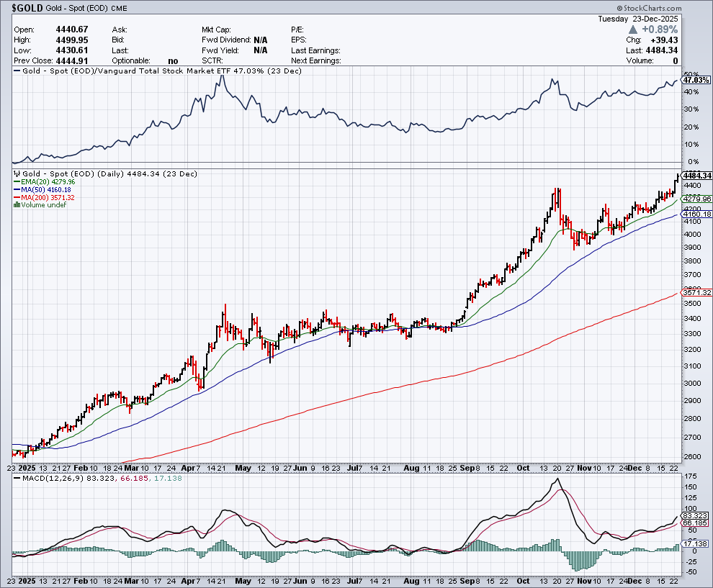Viewport: 713px width, 588px height.
Task: Click the volume bars icon in legend
Action: (16, 205)
